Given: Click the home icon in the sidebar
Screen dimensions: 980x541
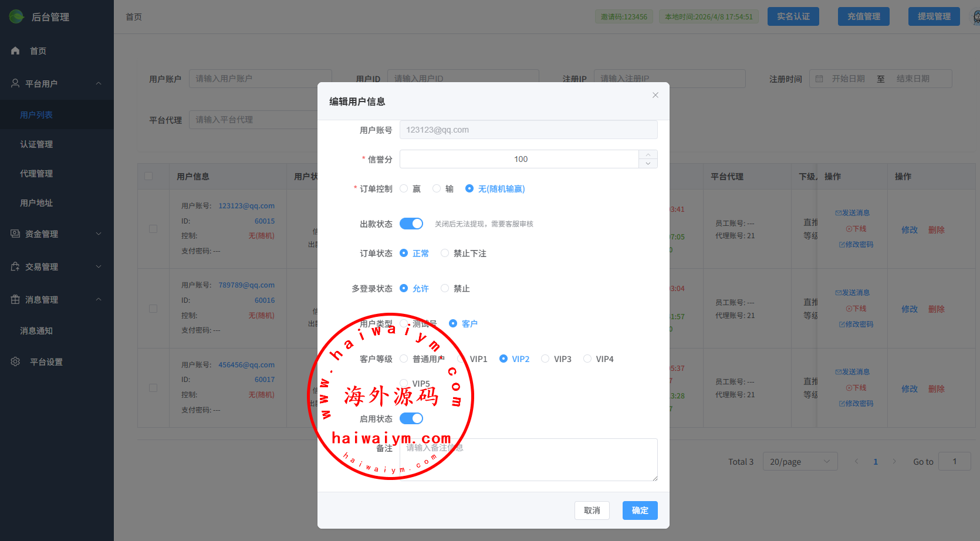Looking at the screenshot, I should [x=15, y=51].
